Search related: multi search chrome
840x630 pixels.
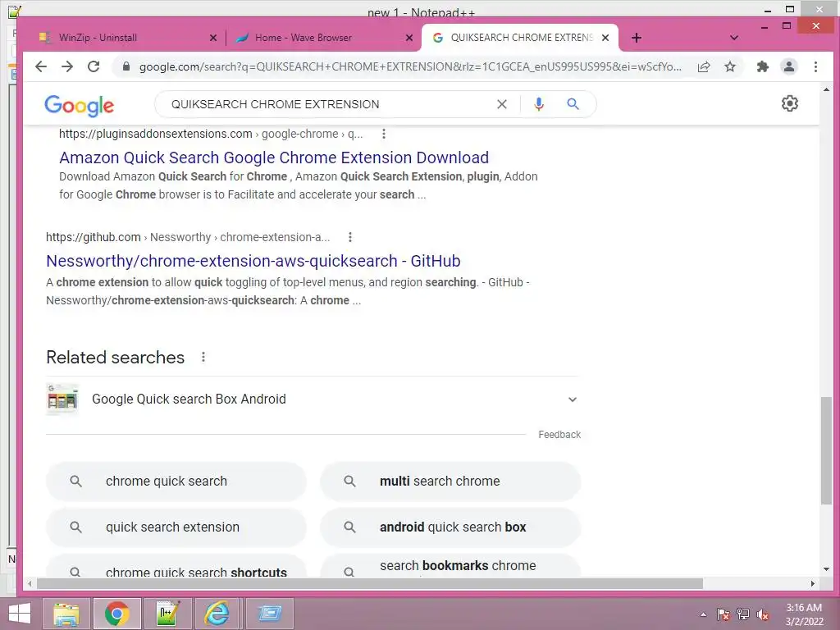(450, 481)
